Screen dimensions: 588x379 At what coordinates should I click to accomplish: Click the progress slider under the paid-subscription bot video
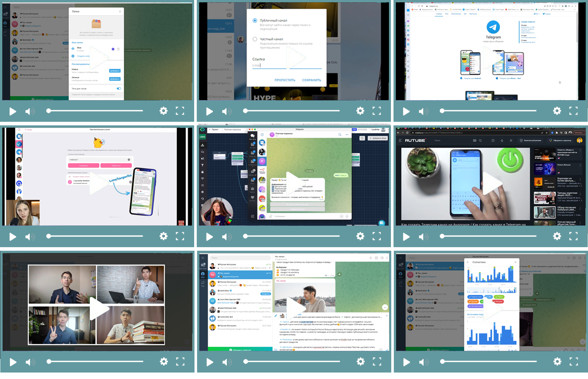[292, 236]
